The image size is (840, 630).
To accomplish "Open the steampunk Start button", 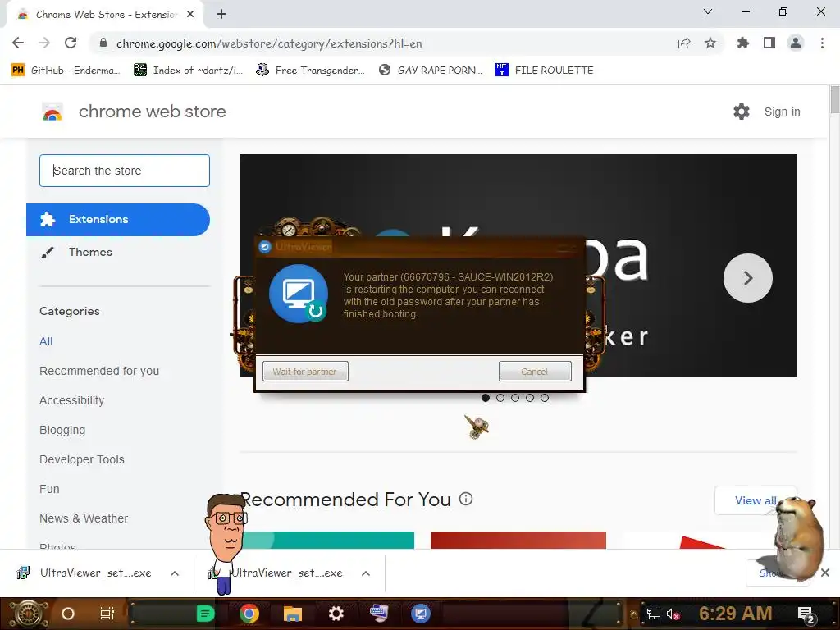I will point(28,614).
